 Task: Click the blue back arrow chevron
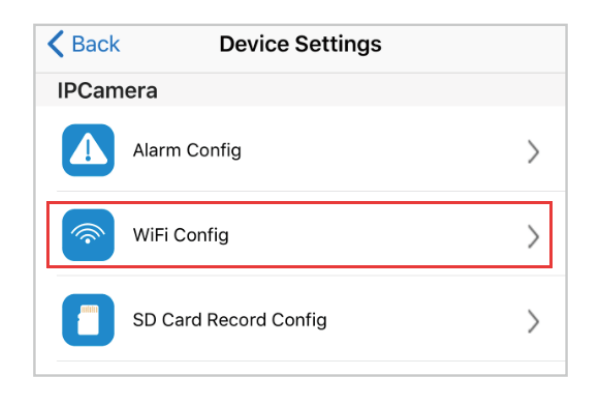[56, 44]
